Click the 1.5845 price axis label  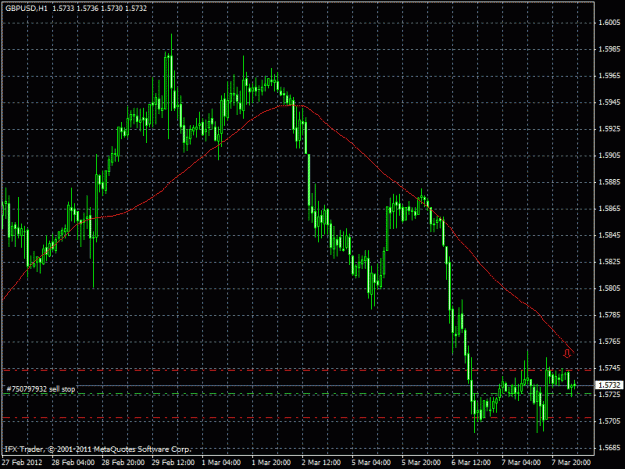pyautogui.click(x=609, y=235)
